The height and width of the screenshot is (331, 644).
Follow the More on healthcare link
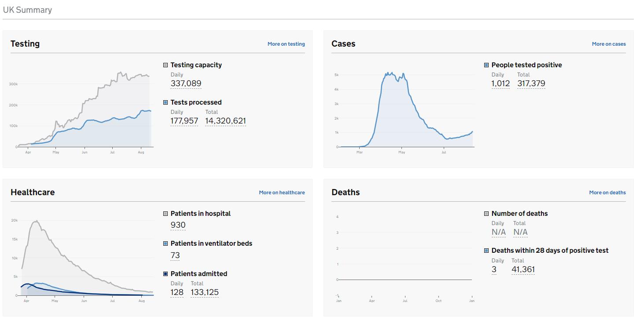pos(282,193)
